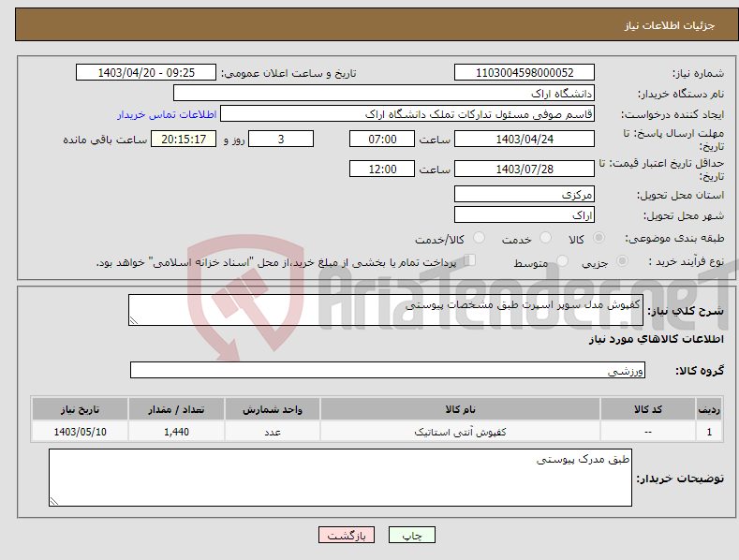The height and width of the screenshot is (560, 739).
Task: Click section heading اطلاعات کالاهای مورد نیاز
Action: [656, 339]
